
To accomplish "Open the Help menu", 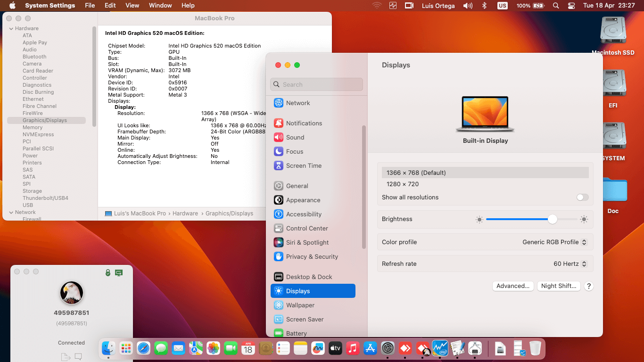I will coord(188,6).
